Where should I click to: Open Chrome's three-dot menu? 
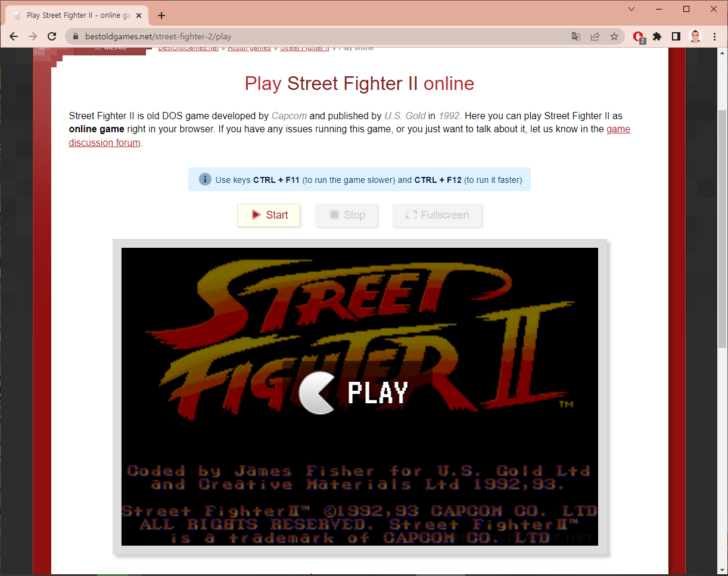point(715,36)
